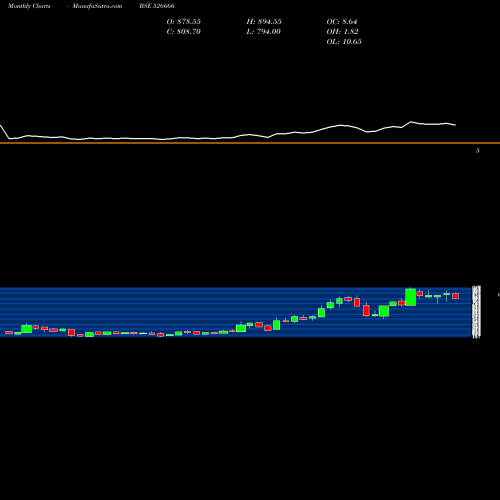Click the 'OC: 8.64' value
Viewport: 500px width, 500px height.
(x=342, y=22)
